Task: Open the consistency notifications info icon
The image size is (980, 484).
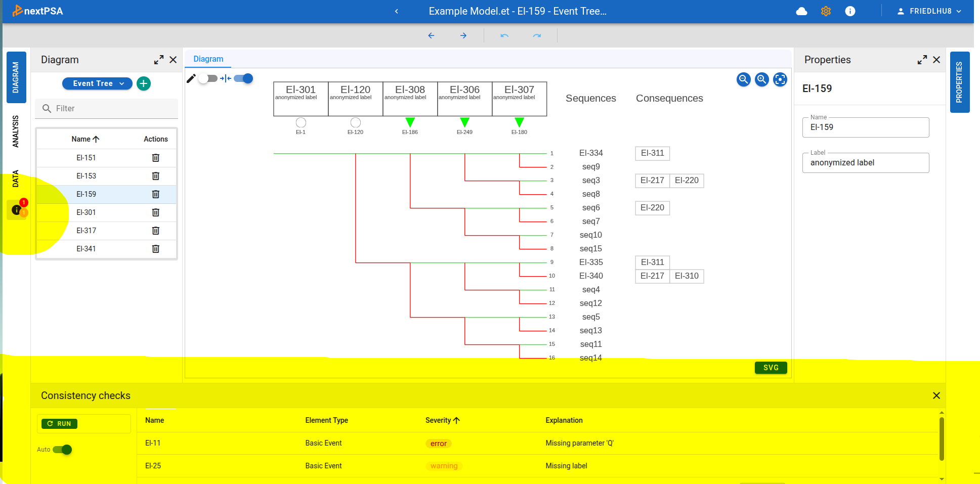Action: (17, 209)
